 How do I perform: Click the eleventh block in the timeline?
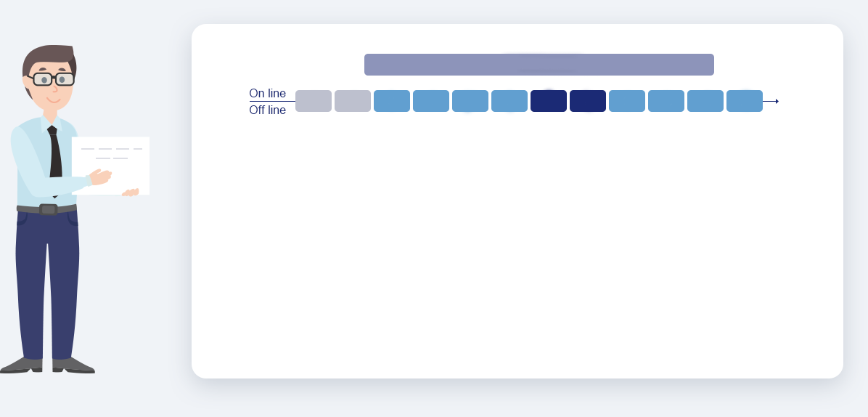coord(705,101)
